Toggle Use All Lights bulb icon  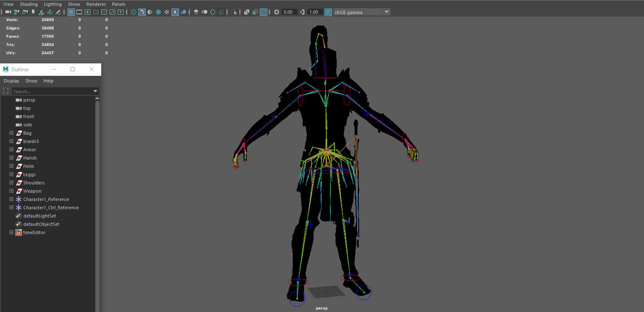click(175, 12)
